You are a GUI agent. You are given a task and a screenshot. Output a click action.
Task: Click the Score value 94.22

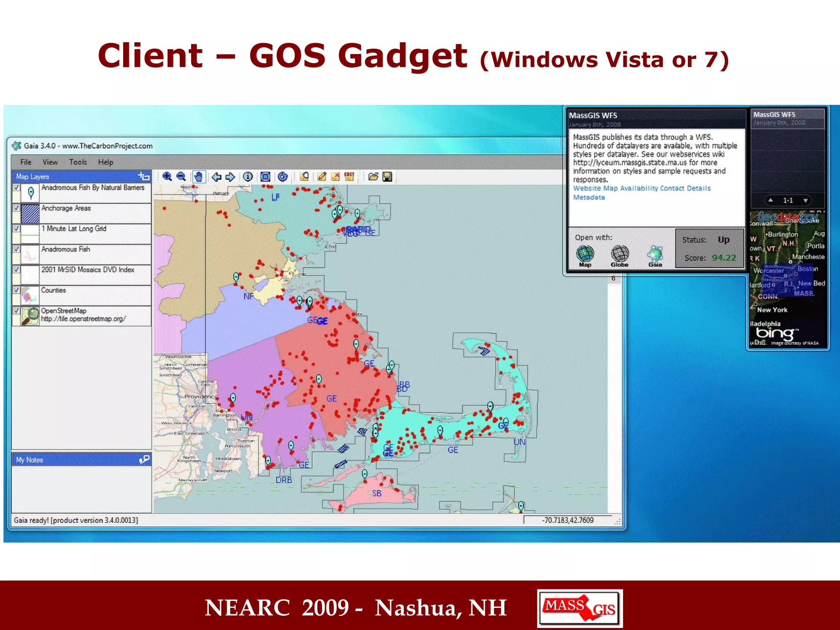[x=724, y=258]
